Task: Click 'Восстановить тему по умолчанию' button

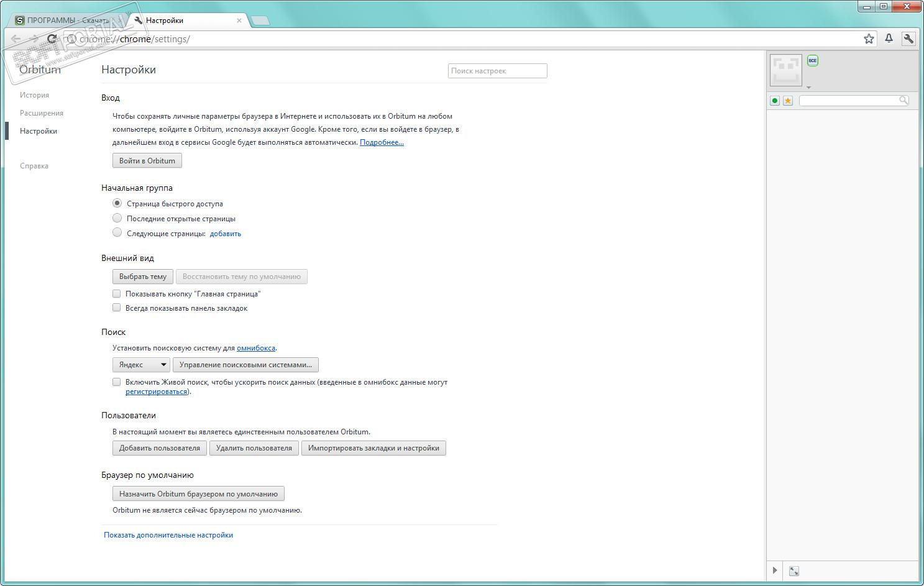Action: pos(242,277)
